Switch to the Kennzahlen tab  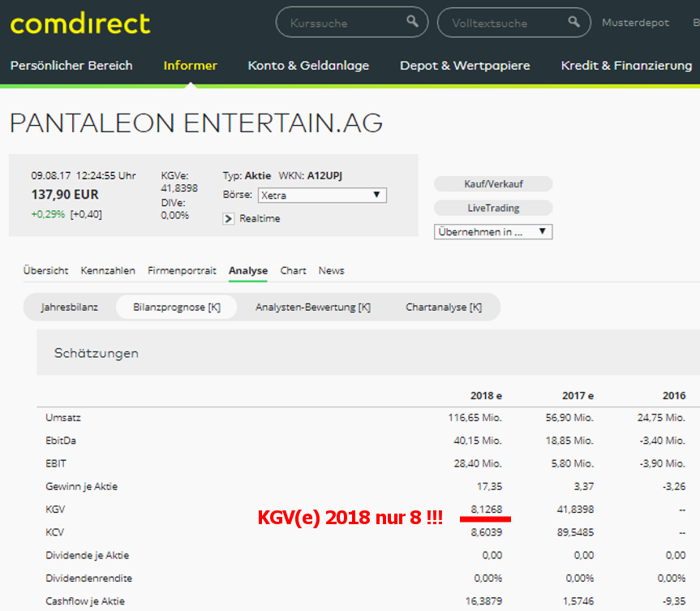coord(107,271)
